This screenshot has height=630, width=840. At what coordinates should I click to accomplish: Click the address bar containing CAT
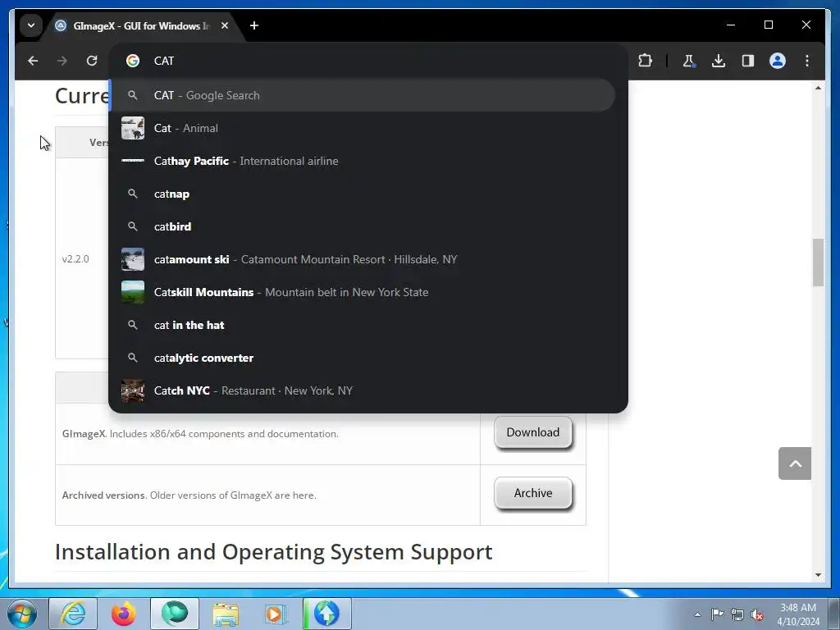(x=367, y=61)
